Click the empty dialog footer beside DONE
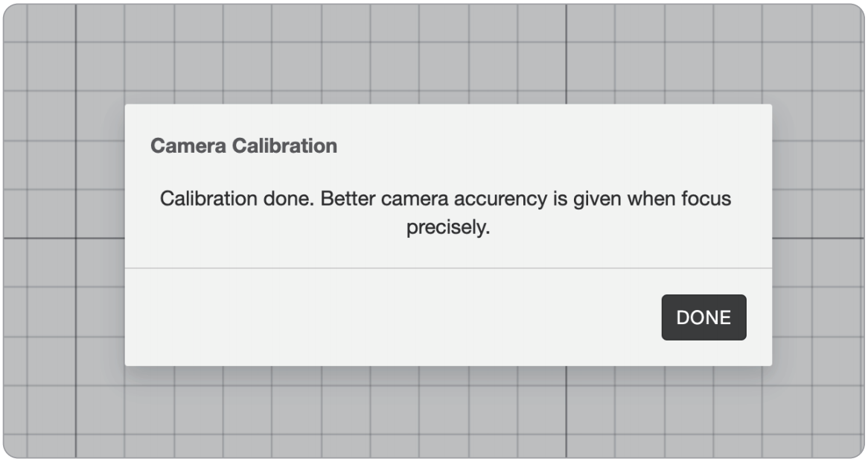This screenshot has width=868, height=462. point(388,317)
